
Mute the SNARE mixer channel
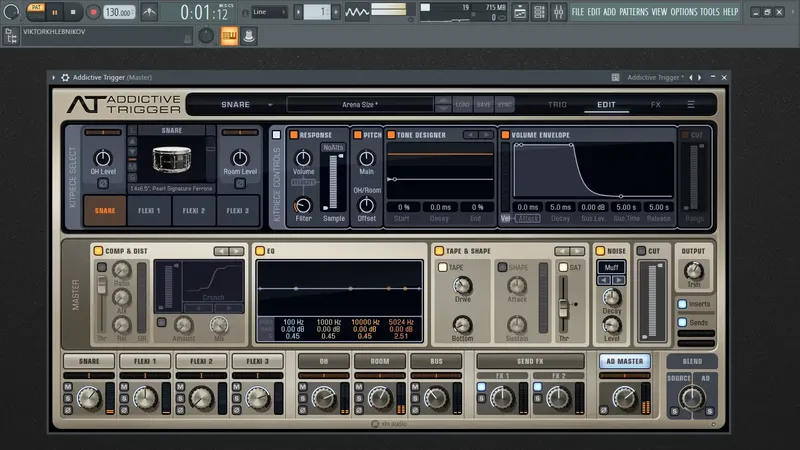[x=68, y=387]
